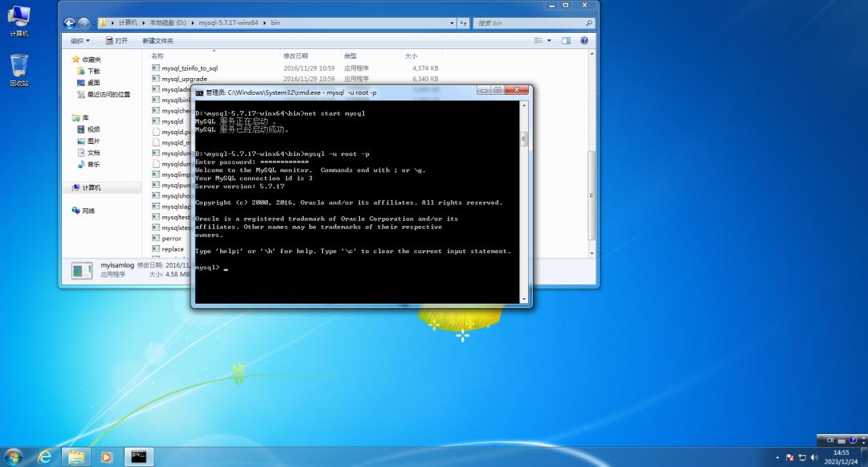This screenshot has height=467, width=868.
Task: Click cmd window scrollbar thumb
Action: 524,139
